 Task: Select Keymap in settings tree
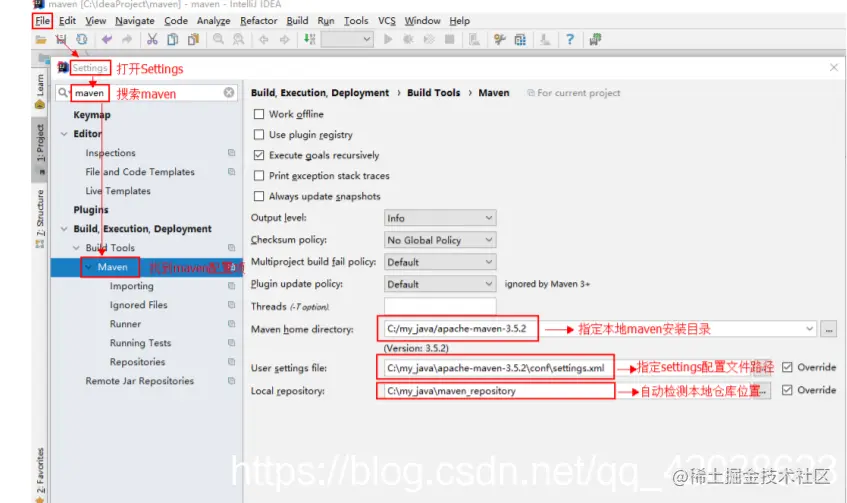pyautogui.click(x=92, y=115)
